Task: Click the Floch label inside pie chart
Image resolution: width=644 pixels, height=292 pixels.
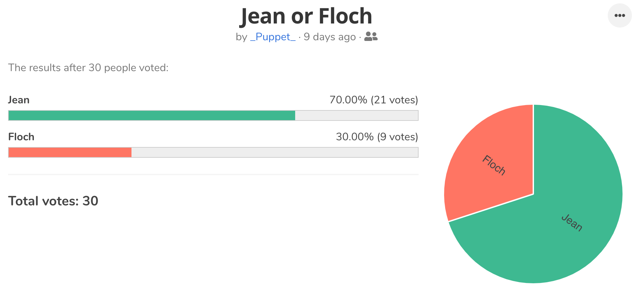Action: pyautogui.click(x=494, y=165)
